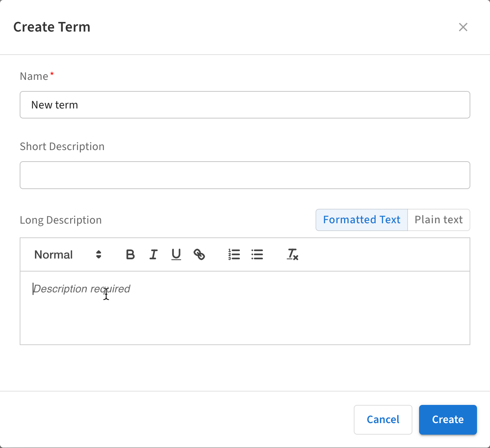Insert a hyperlink with the link icon
490x448 pixels.
tap(199, 254)
